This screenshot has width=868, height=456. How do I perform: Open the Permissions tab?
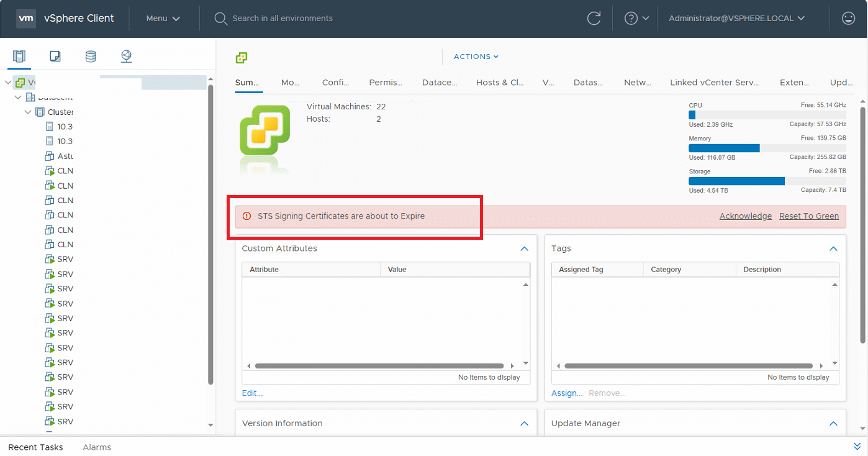[x=386, y=83]
